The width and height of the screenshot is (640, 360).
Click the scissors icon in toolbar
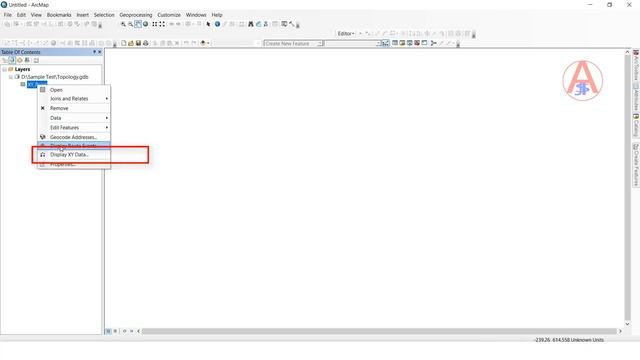click(433, 43)
